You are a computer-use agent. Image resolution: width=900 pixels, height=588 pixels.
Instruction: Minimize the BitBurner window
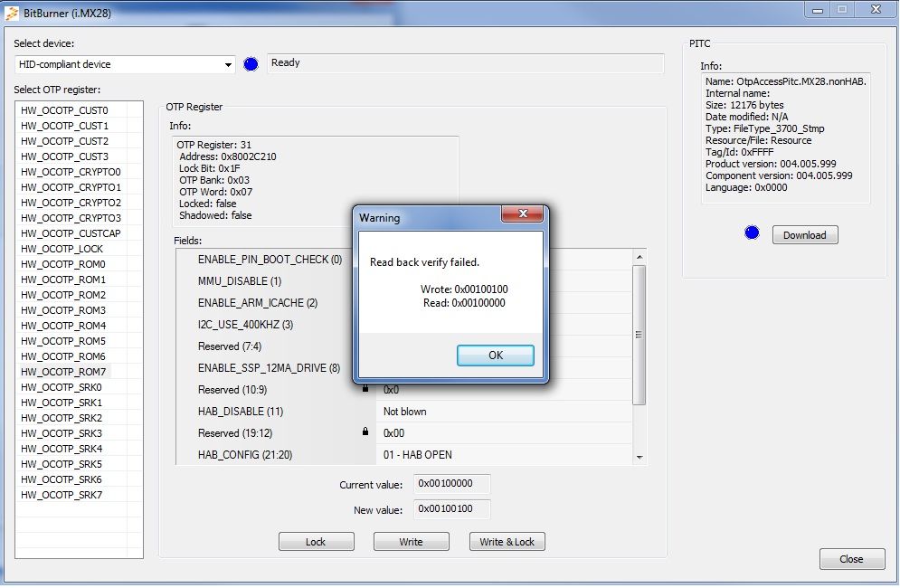click(x=818, y=10)
